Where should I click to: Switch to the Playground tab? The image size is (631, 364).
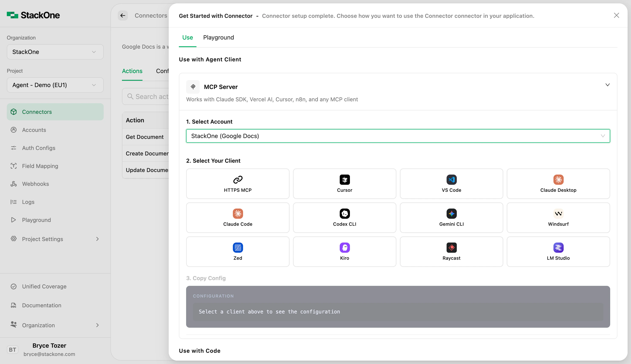pos(218,38)
